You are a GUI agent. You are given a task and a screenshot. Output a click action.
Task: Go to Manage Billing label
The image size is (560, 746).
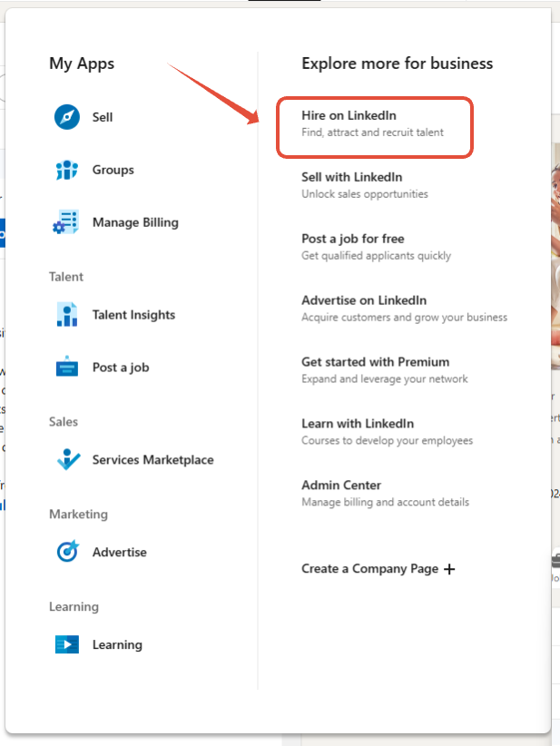[135, 222]
